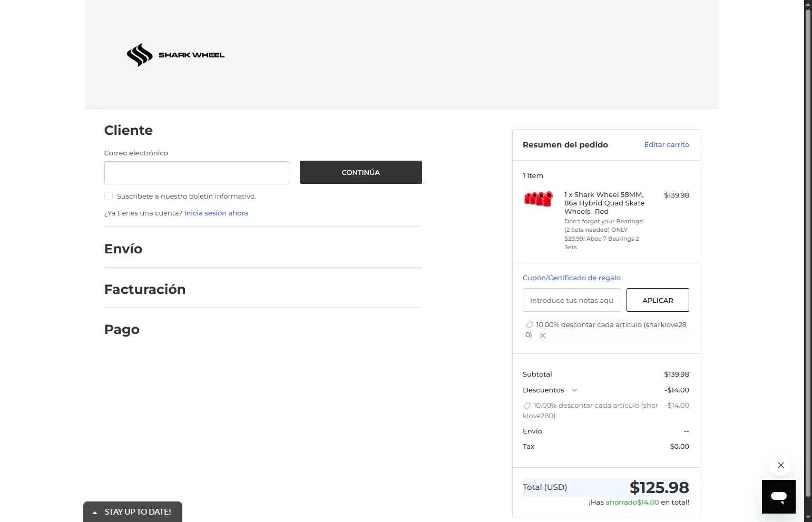
Task: Click the CONTINÚA button
Action: (x=361, y=172)
